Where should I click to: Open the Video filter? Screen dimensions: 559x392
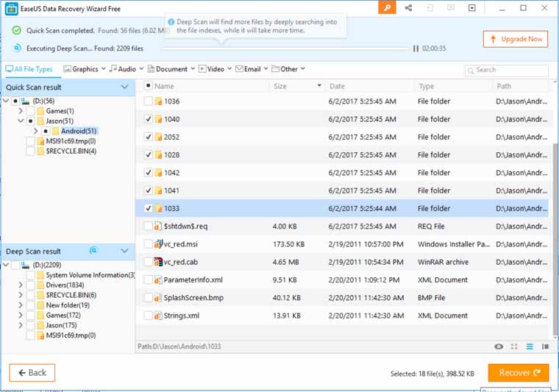point(216,69)
